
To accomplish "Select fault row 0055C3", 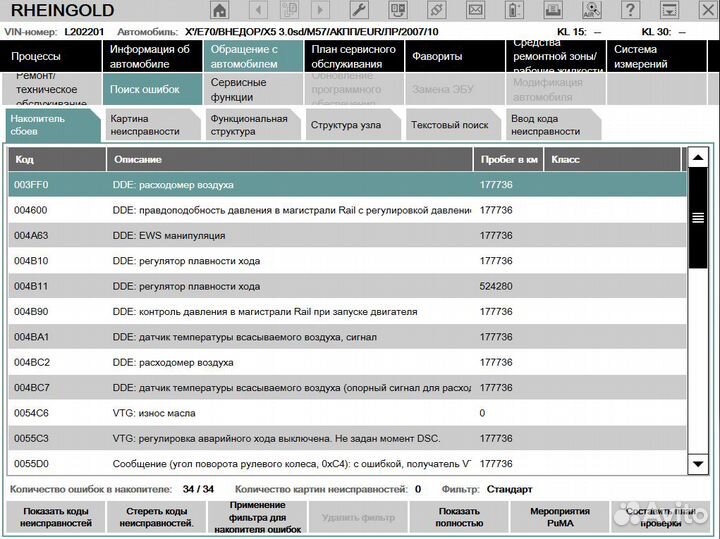I will click(x=347, y=438).
